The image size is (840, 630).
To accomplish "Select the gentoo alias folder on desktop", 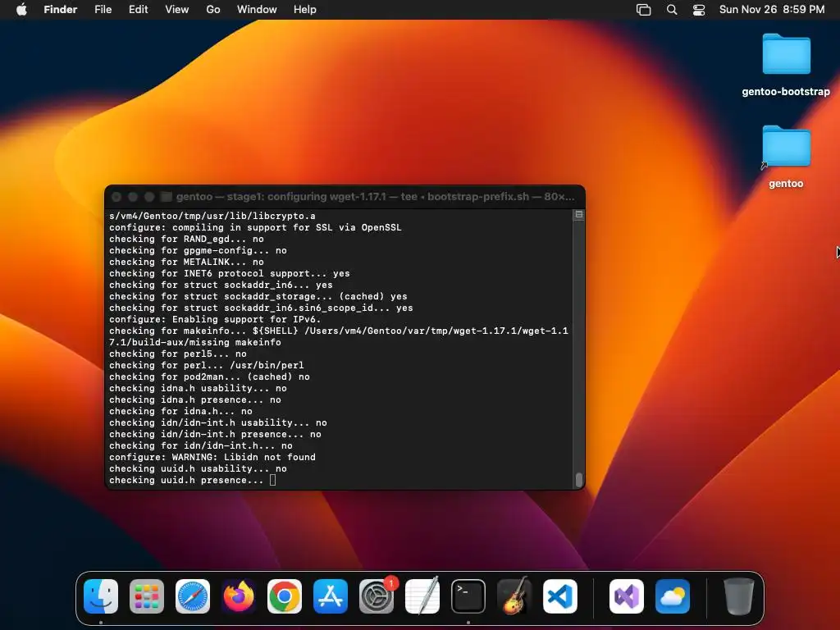I will coord(786,157).
